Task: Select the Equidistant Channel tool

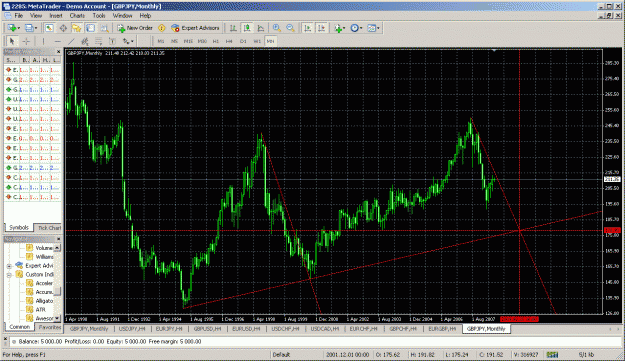Action: 85,41
